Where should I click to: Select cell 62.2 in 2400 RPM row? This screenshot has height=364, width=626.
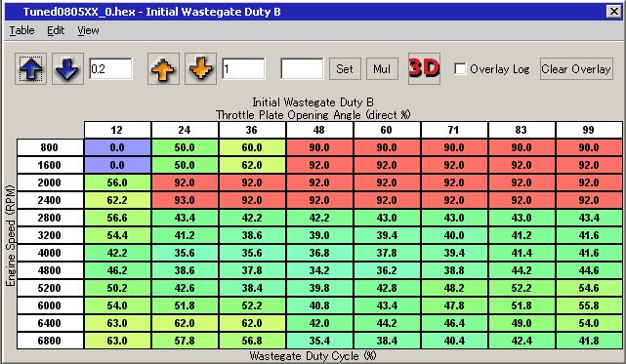pyautogui.click(x=117, y=200)
